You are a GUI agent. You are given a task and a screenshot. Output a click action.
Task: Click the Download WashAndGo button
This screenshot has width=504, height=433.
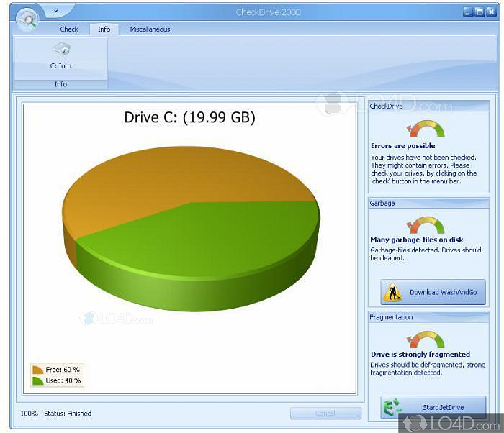(x=433, y=292)
